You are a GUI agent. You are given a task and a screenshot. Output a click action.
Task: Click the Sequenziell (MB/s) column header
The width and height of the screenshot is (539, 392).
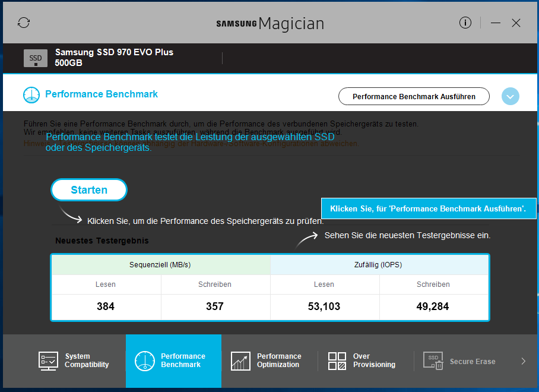tap(160, 264)
